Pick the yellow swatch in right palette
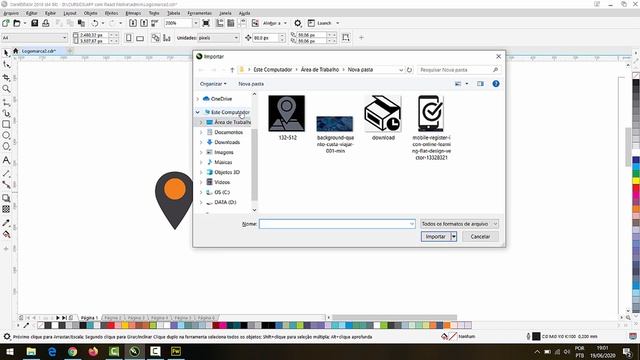Viewport: 640px width, 360px height. pos(636,180)
